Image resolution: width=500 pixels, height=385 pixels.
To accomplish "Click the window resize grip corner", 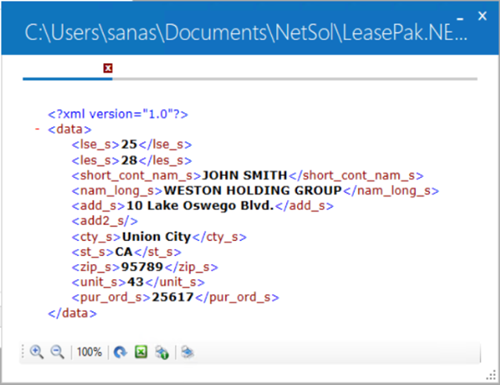I will point(491,375).
